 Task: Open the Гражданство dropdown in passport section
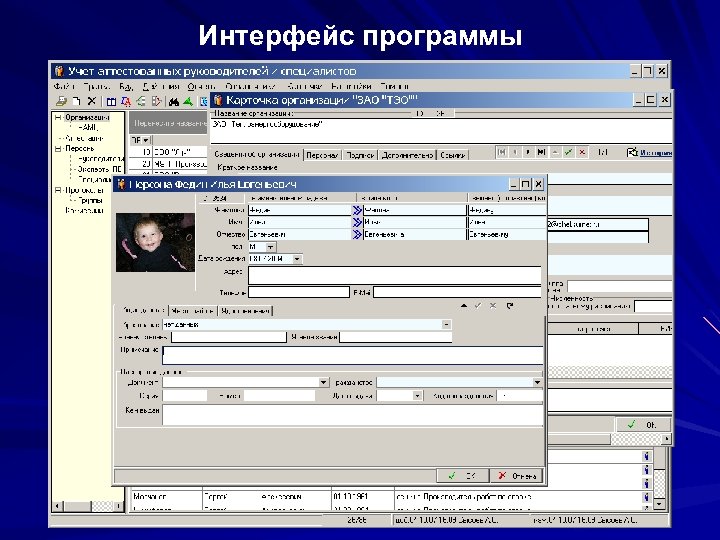pos(537,382)
